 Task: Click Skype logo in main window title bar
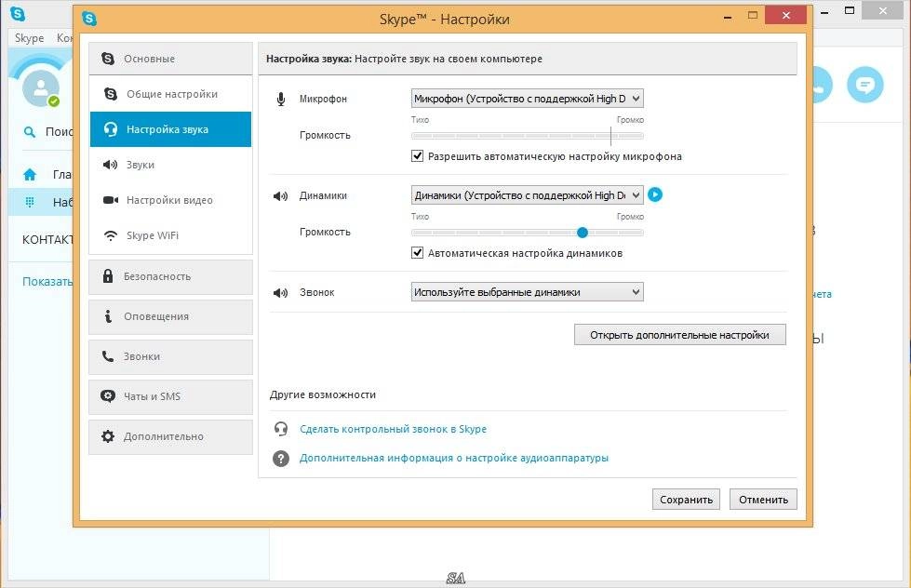[18, 13]
